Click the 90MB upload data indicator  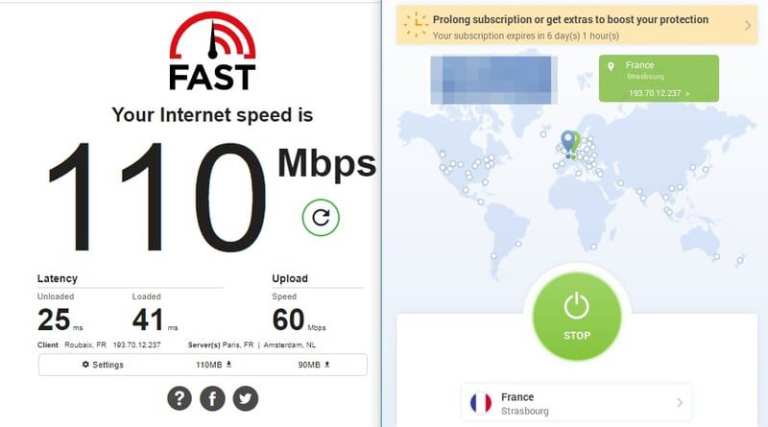point(314,365)
